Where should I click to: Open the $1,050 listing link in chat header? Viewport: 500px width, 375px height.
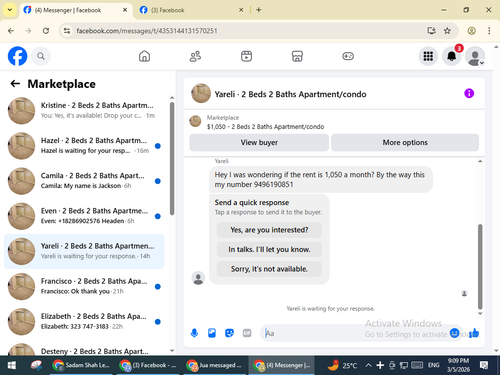(265, 127)
